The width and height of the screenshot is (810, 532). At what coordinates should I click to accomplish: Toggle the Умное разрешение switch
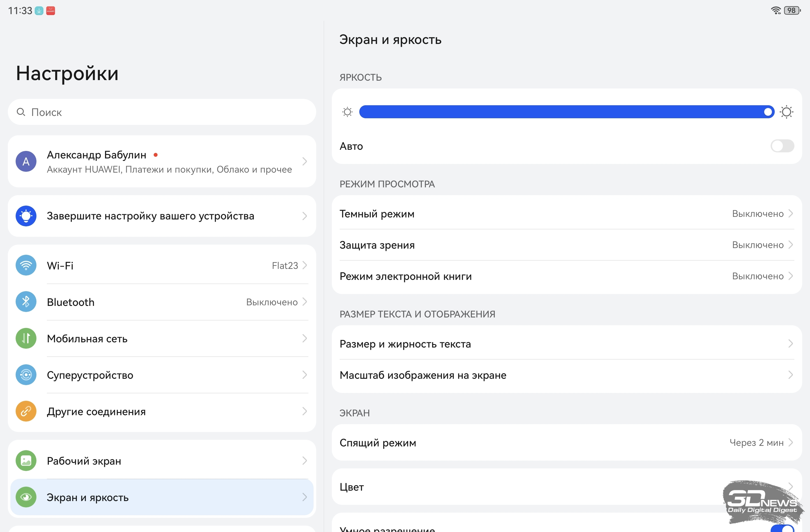pyautogui.click(x=782, y=528)
